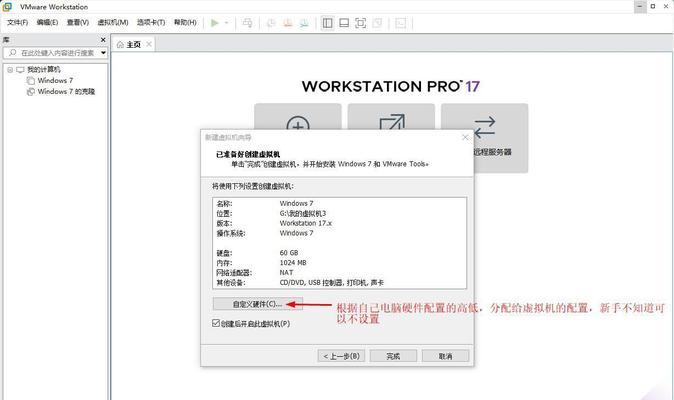Click the revert to snapshot toolbar icon
This screenshot has width=674, height=400.
coord(288,23)
